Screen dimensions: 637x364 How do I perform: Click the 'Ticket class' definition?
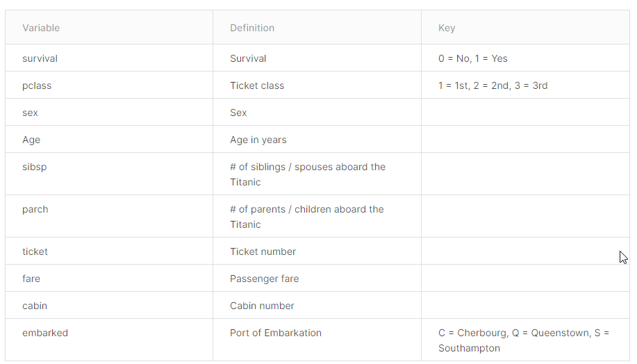pos(257,85)
